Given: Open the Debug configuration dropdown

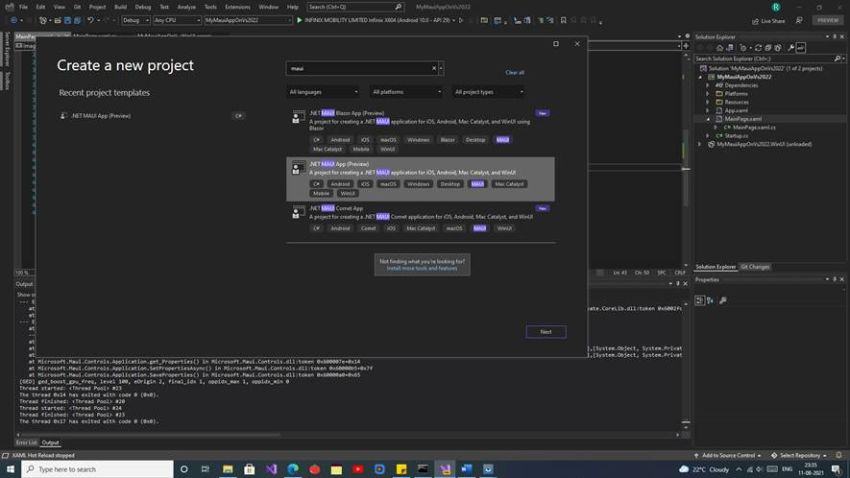Looking at the screenshot, I should (136, 20).
